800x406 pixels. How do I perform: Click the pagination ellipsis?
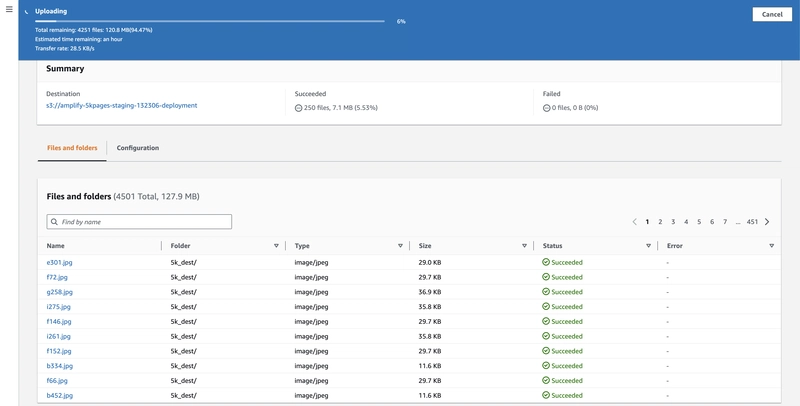click(738, 222)
